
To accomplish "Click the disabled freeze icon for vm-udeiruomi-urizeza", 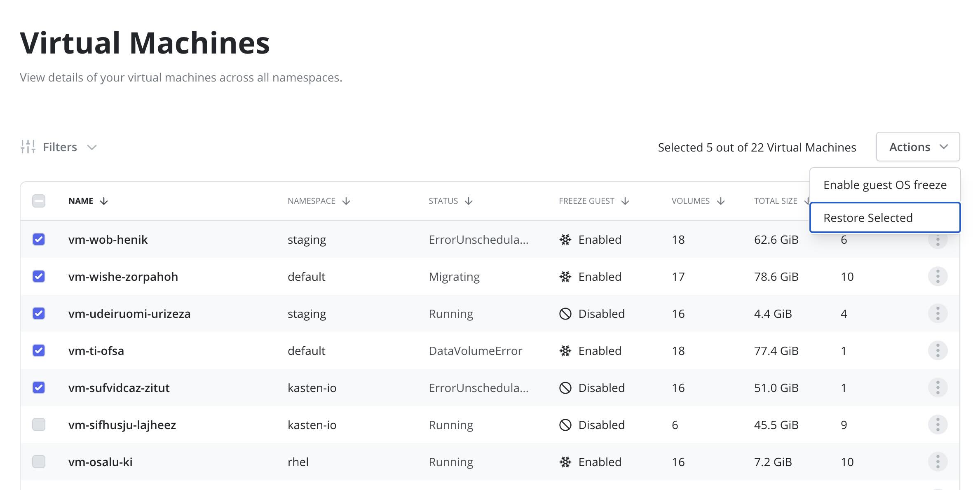I will tap(565, 313).
